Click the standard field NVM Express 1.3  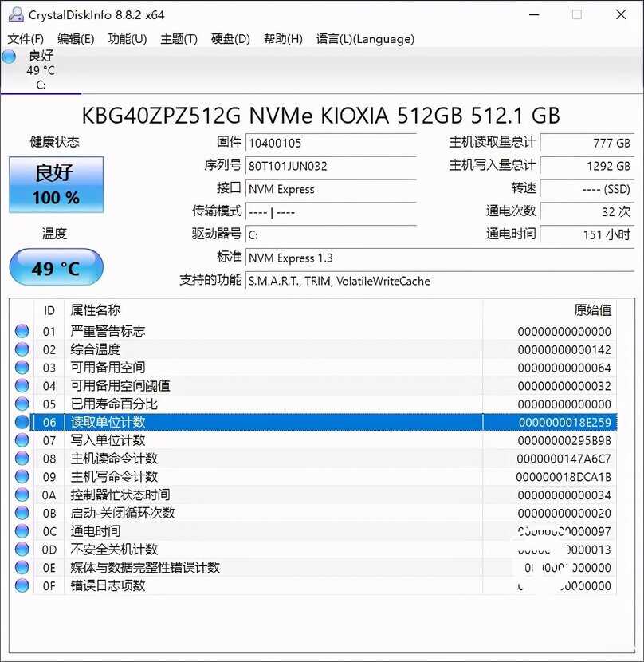click(x=440, y=258)
